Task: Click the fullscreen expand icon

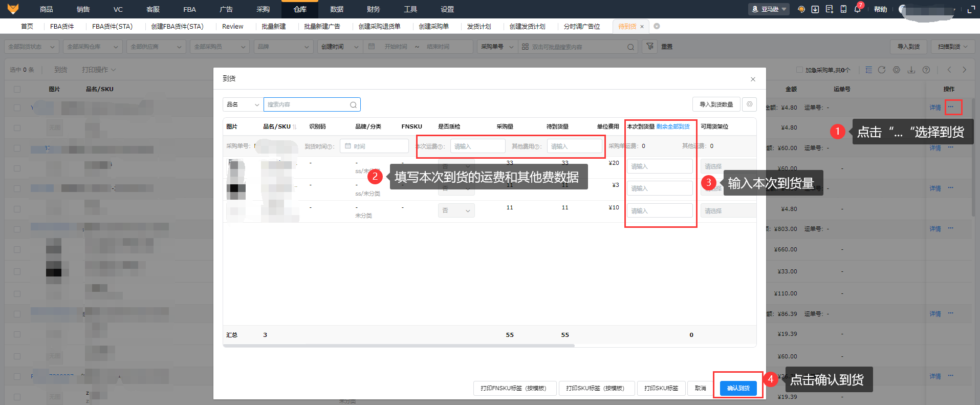Action: (971, 9)
